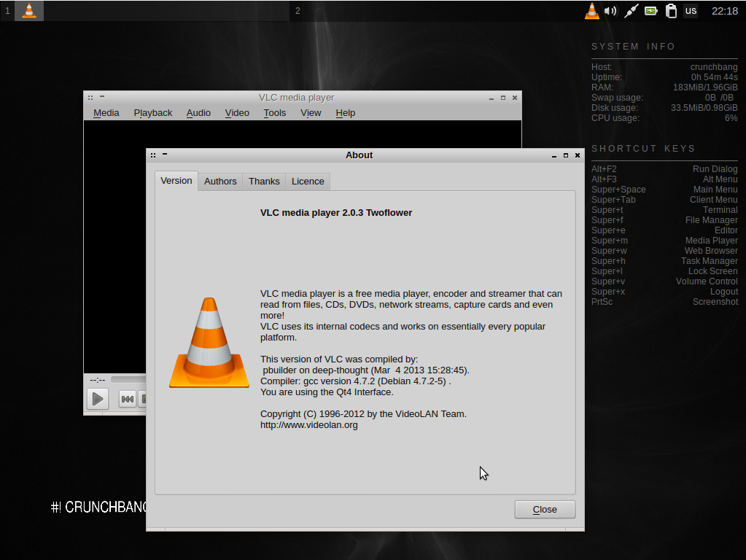Click 'You are using the Qt4 Interface.' text
Screen dimensions: 746x560
(327, 392)
